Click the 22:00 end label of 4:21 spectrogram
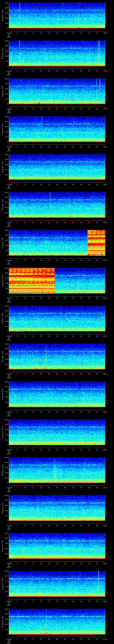The image size is (114, 644). [x=105, y=298]
